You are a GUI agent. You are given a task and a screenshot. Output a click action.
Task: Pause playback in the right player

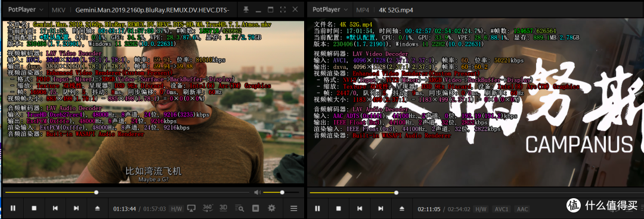pos(317,208)
